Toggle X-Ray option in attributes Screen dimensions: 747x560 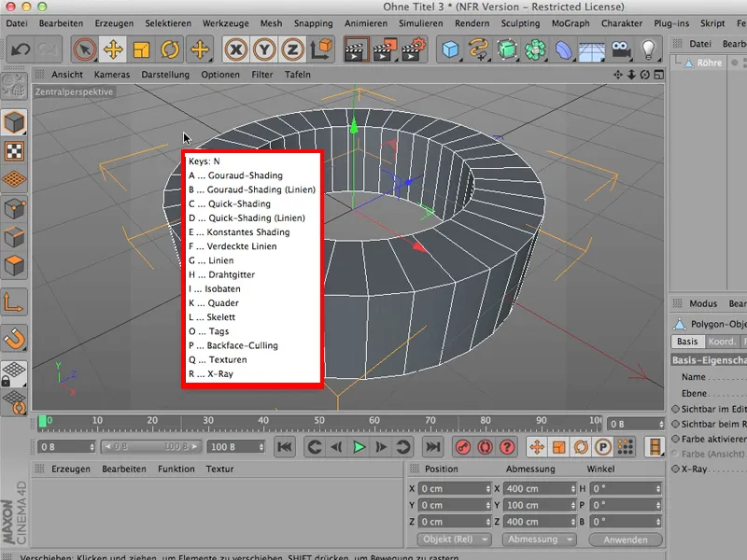tap(675, 469)
